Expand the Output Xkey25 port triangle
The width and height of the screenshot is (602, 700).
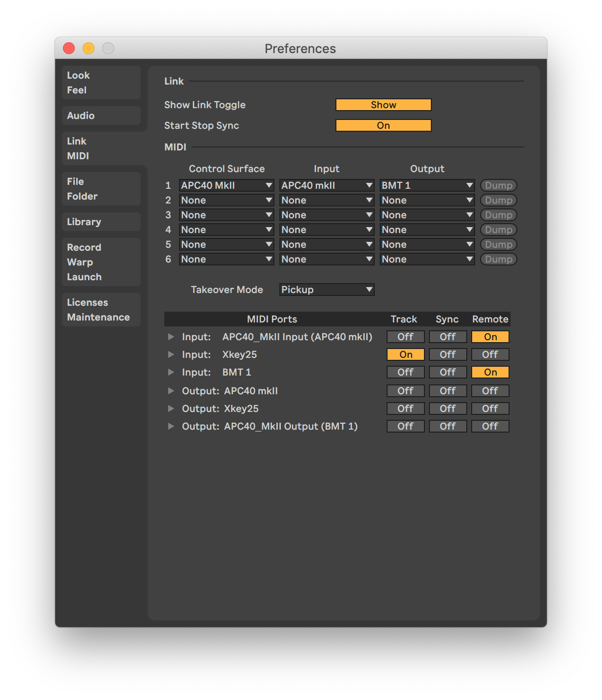coord(171,408)
